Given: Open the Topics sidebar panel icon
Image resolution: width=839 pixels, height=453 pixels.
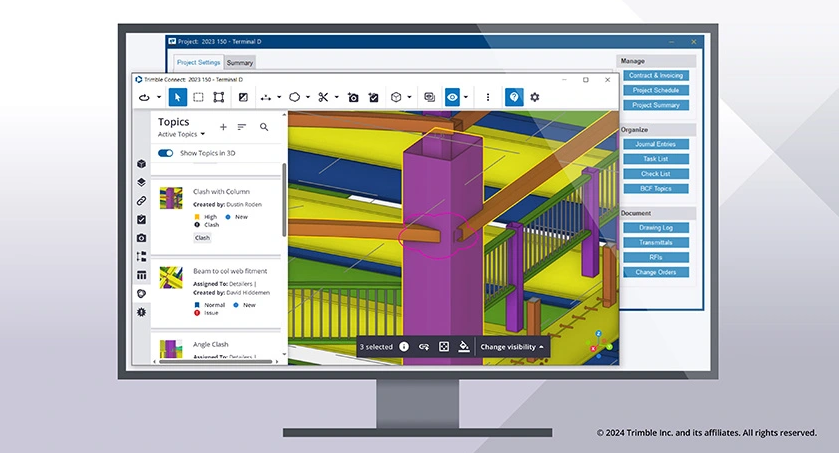Looking at the screenshot, I should click(x=141, y=294).
